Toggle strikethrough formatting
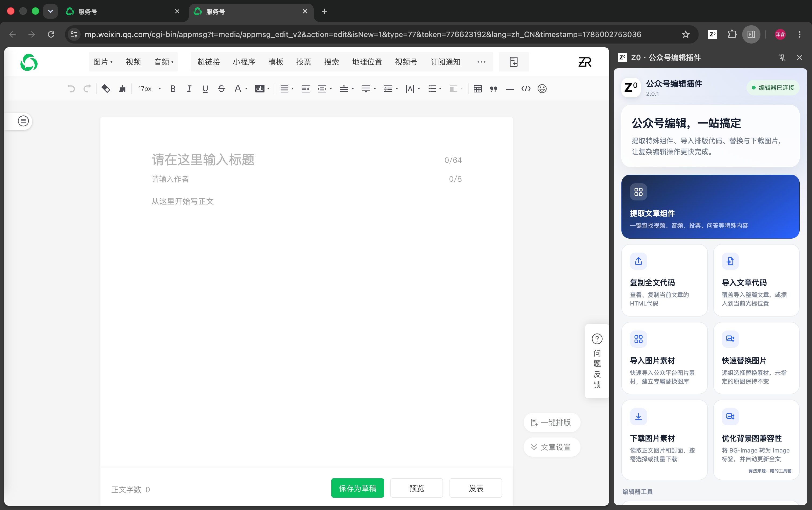Image resolution: width=812 pixels, height=510 pixels. (222, 89)
